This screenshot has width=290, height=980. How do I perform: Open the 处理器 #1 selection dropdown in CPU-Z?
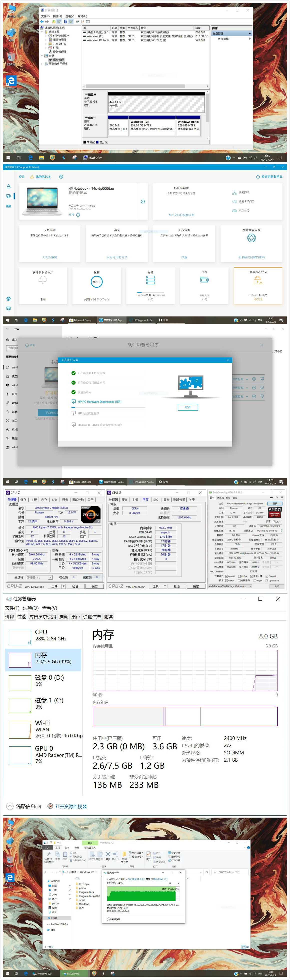[x=39, y=577]
